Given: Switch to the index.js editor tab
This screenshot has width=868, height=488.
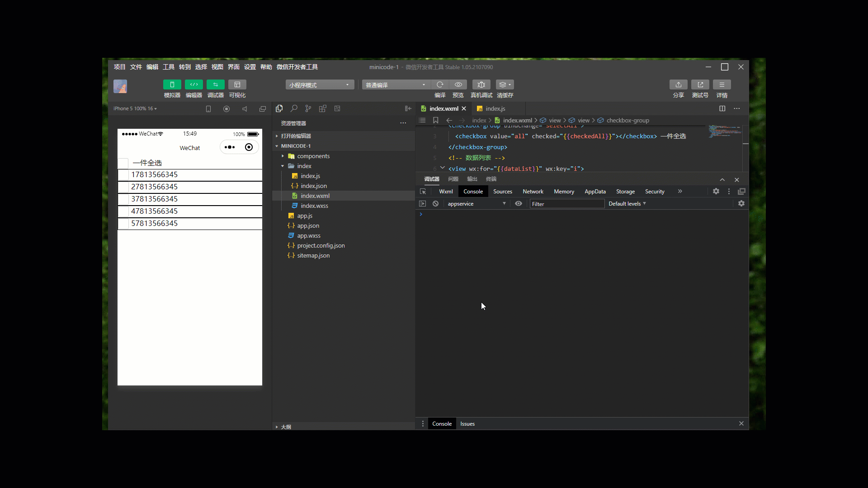Looking at the screenshot, I should [x=495, y=108].
